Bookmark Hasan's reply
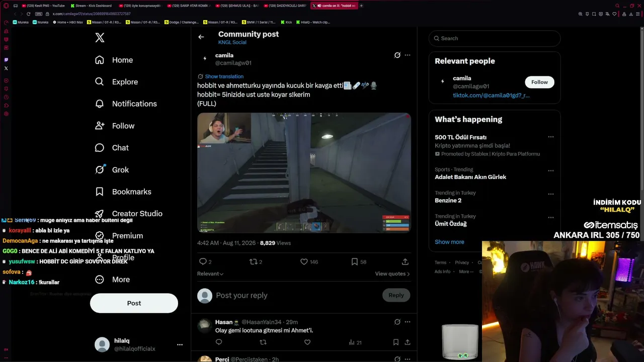Viewport: 644px width, 362px height. (x=396, y=342)
